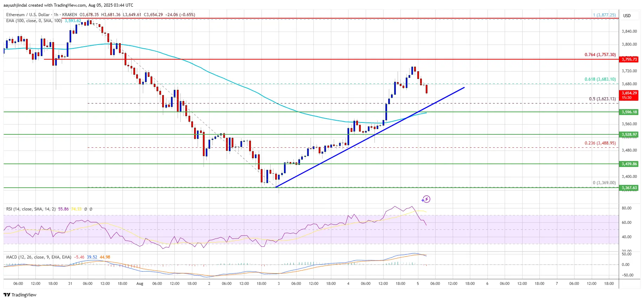The image size is (644, 301).
Task: Click the TradingView logo at bottom left
Action: 20,295
